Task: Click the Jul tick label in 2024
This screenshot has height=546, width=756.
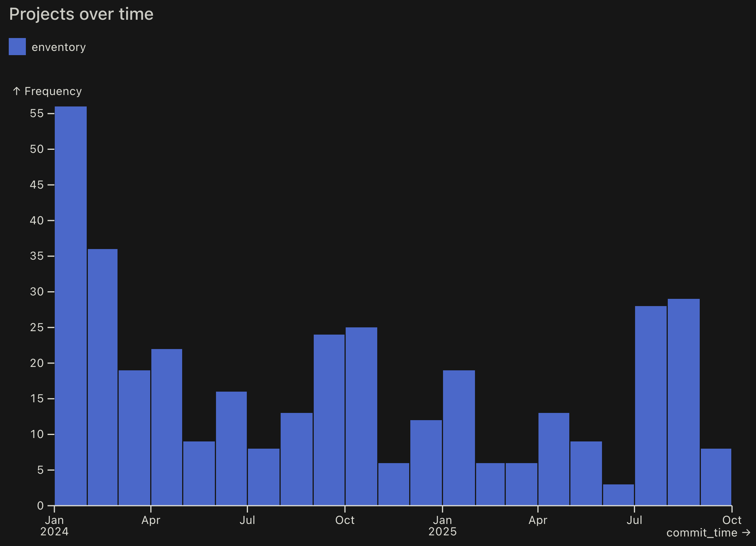Action: tap(247, 520)
